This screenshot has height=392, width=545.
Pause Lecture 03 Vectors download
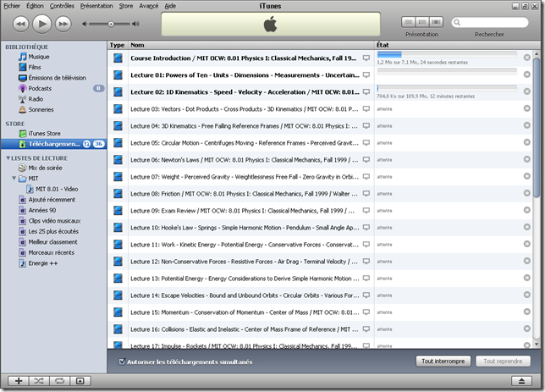tap(527, 108)
